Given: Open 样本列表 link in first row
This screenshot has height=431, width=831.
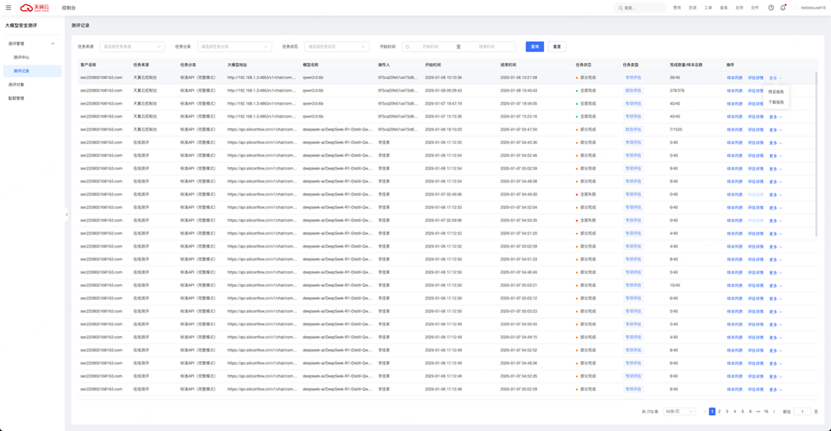Looking at the screenshot, I should pyautogui.click(x=734, y=77).
